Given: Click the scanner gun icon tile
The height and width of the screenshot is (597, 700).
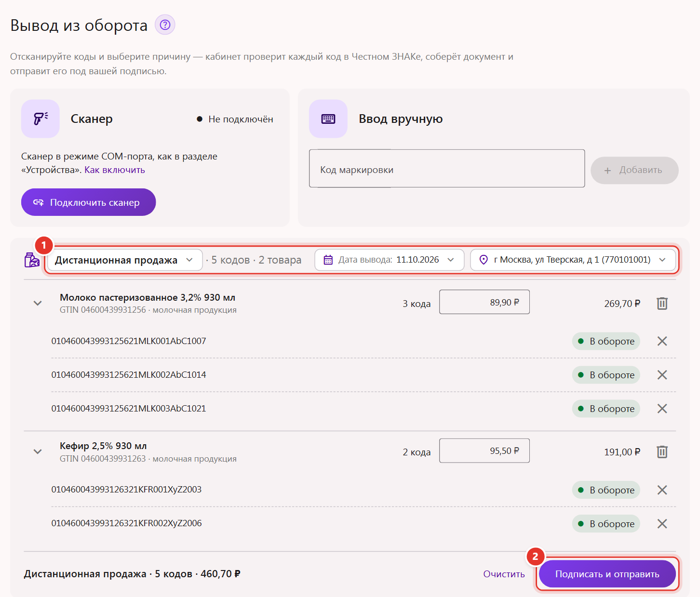Looking at the screenshot, I should coord(40,119).
